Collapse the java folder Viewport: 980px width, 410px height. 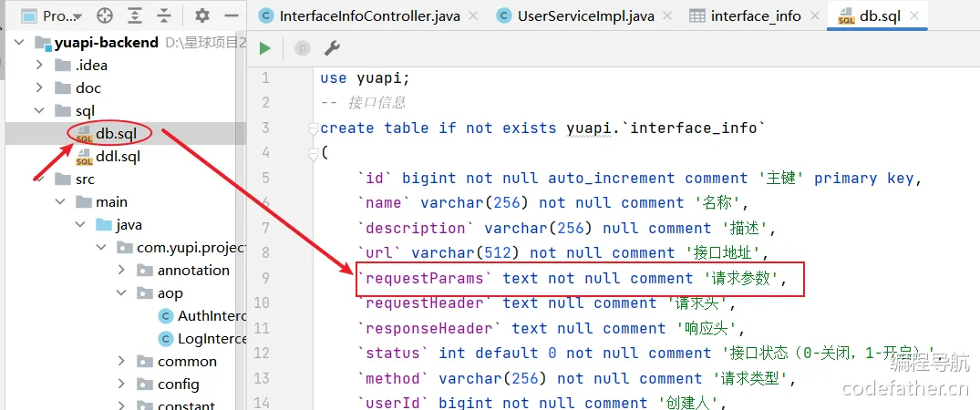click(x=80, y=224)
